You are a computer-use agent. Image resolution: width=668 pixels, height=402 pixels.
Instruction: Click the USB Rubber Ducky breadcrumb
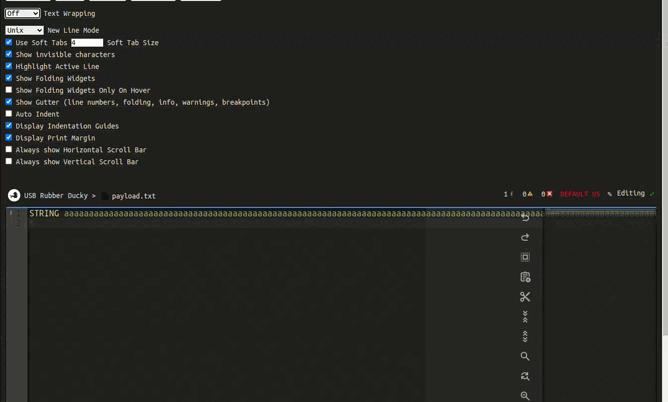click(56, 196)
